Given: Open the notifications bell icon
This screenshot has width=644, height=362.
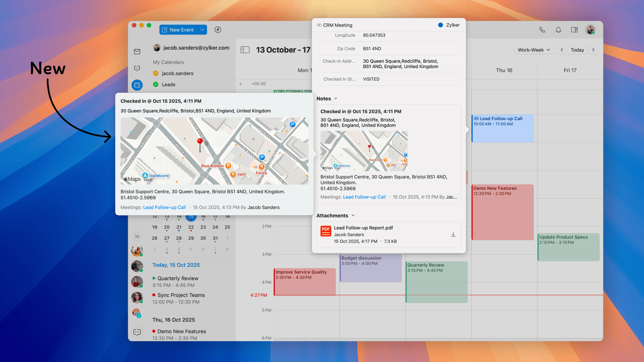Looking at the screenshot, I should [558, 30].
